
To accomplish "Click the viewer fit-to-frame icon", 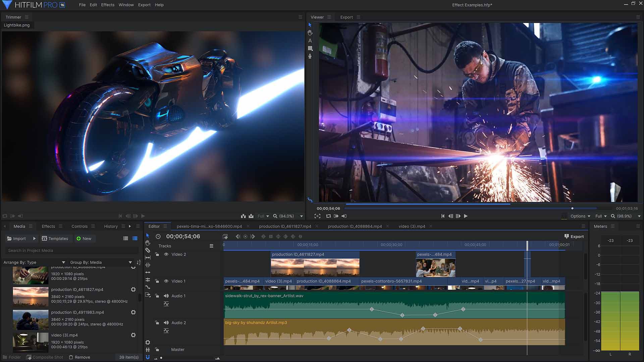I will pyautogui.click(x=317, y=216).
